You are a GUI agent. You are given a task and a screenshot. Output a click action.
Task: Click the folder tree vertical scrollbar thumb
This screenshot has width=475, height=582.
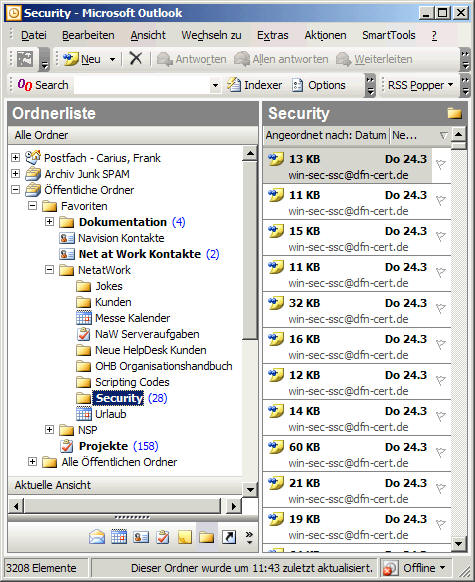[x=250, y=250]
